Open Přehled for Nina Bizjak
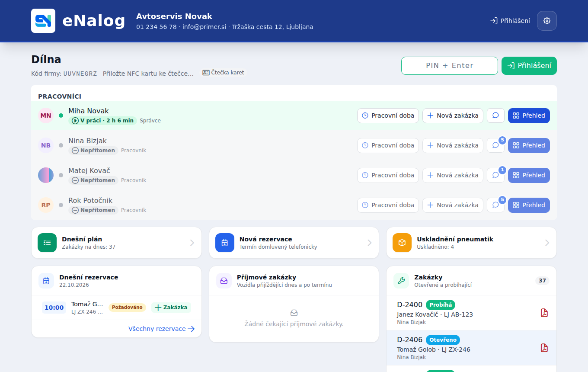 pos(529,145)
